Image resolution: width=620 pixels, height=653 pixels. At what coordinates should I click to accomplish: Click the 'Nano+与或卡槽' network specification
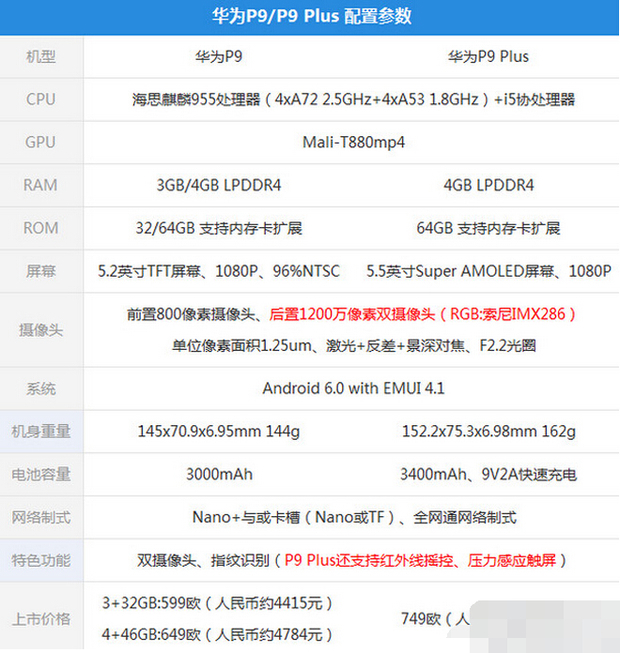354,517
